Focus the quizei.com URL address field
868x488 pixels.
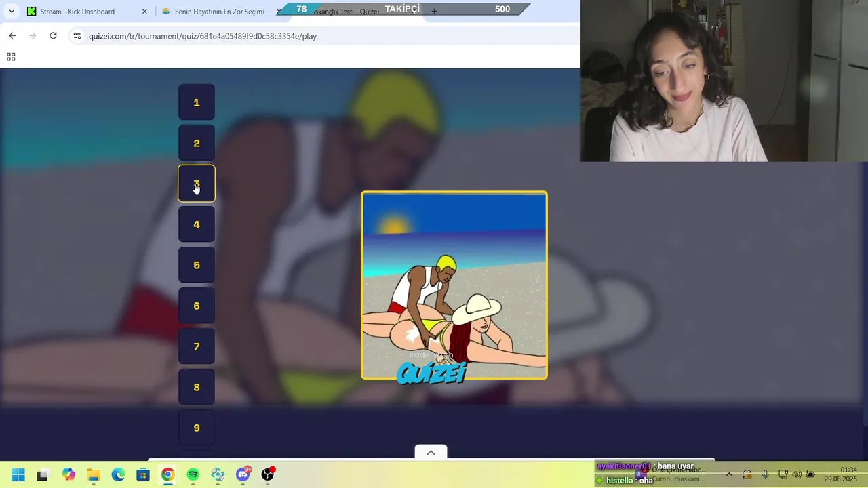[325, 36]
